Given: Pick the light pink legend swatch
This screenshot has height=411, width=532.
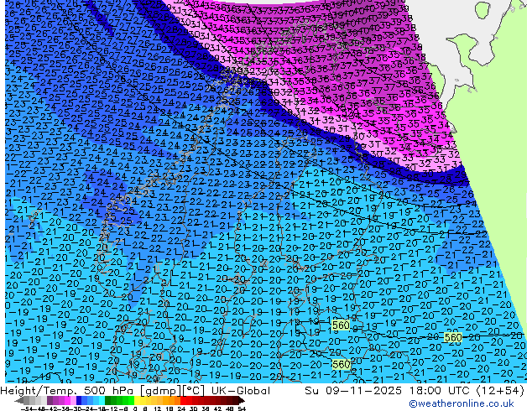Looking at the screenshot, I should click(x=73, y=400).
